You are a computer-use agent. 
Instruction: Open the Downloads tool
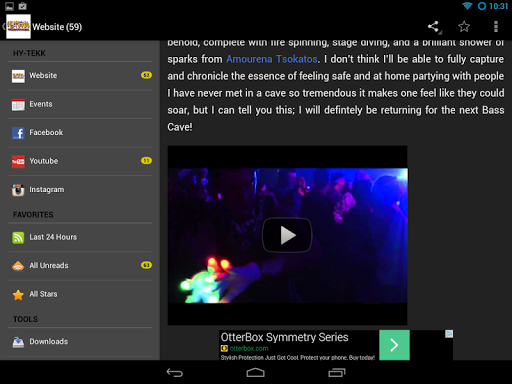80,342
